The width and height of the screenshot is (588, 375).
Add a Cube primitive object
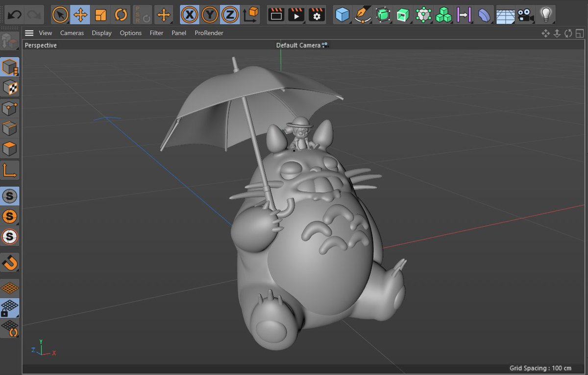pos(343,15)
